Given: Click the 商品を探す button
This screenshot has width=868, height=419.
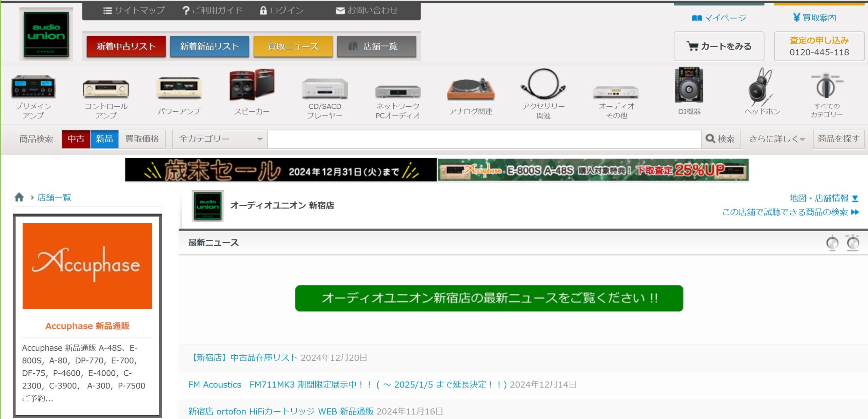Looking at the screenshot, I should 839,139.
